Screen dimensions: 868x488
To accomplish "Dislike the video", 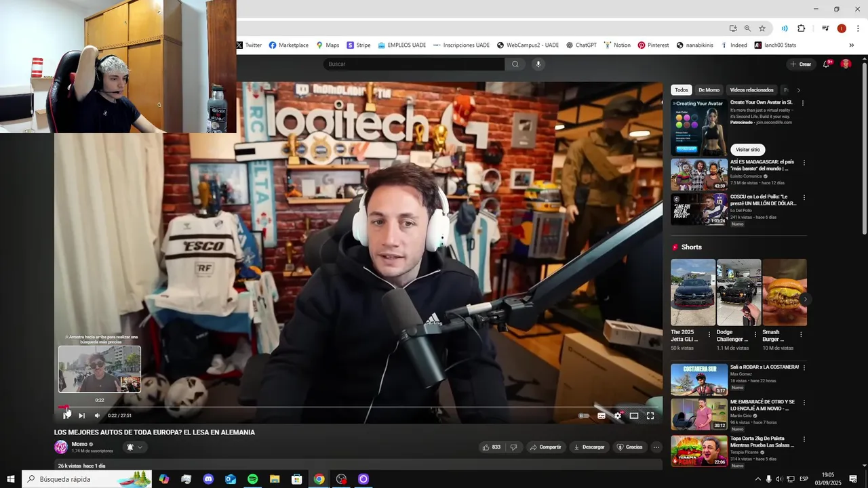I will coord(513,447).
